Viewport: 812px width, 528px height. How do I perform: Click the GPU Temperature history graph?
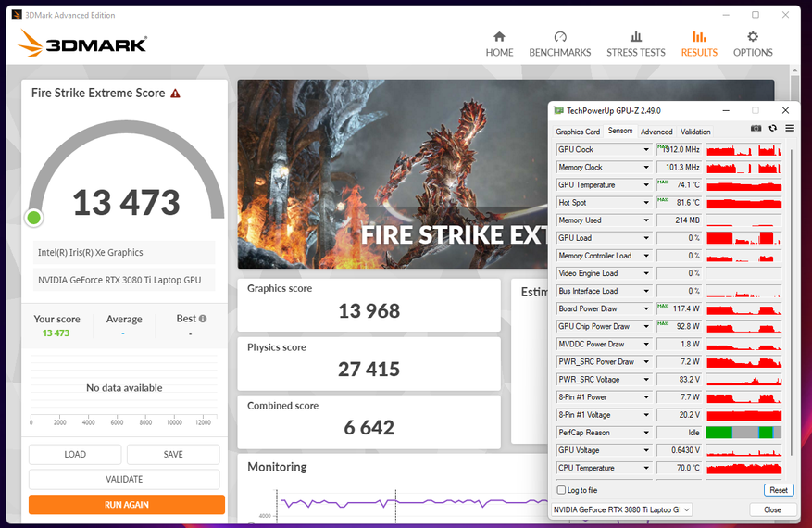click(x=743, y=185)
